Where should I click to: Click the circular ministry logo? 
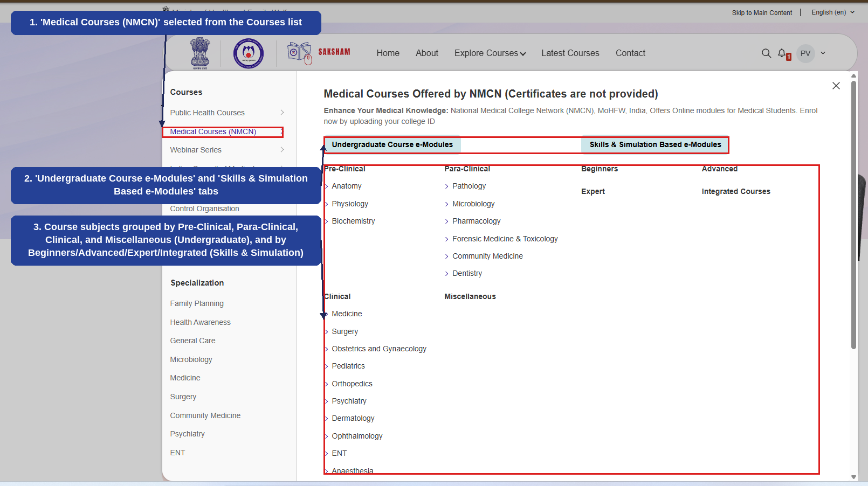coord(248,53)
